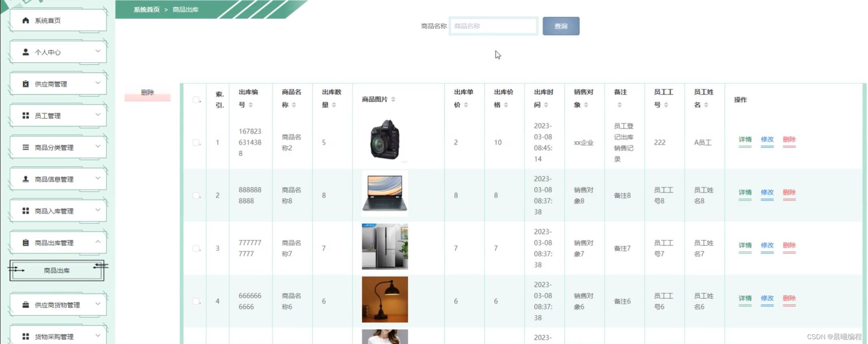This screenshot has width=868, height=344.
Task: Check the row 4 checkbox for 商品名称6
Action: 196,301
